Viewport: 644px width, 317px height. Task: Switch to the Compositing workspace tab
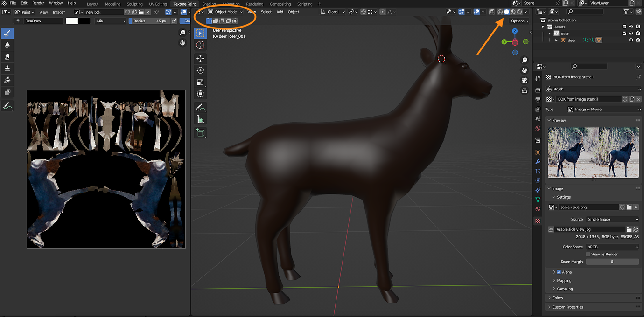[x=280, y=4]
